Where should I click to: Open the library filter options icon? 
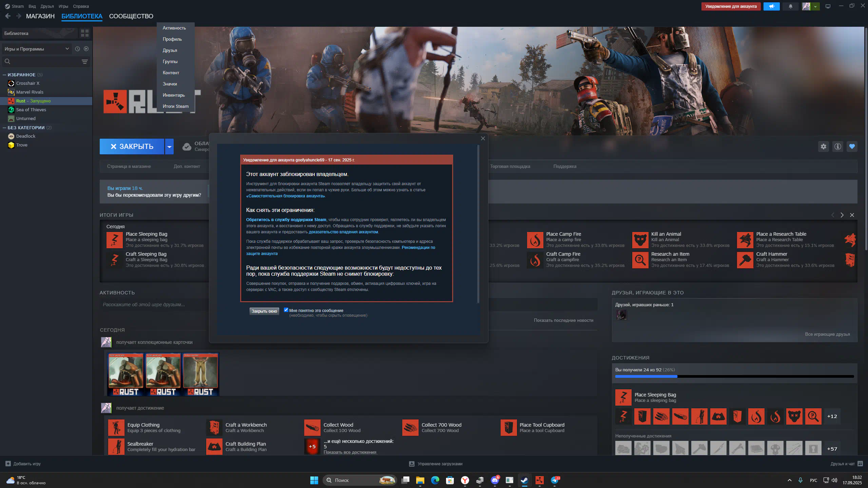click(x=84, y=61)
